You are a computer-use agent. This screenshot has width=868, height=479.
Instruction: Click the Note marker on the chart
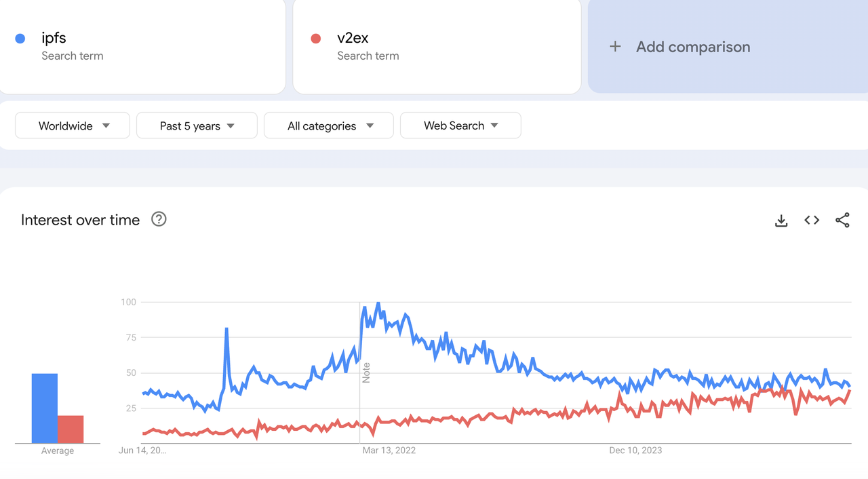click(x=366, y=372)
